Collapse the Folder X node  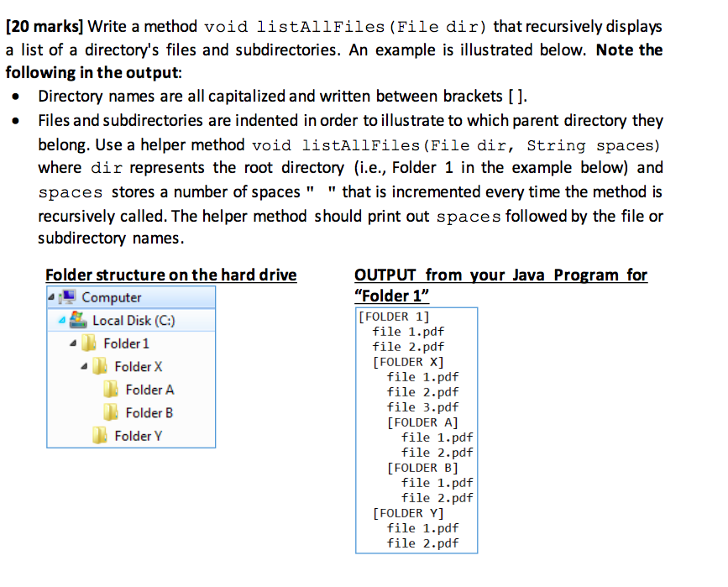86,367
